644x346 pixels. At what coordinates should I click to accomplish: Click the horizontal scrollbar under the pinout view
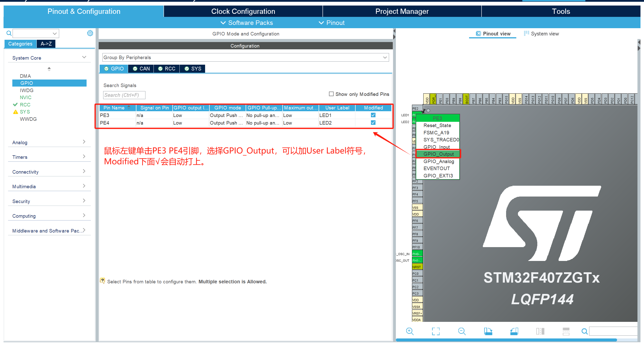(x=506, y=340)
